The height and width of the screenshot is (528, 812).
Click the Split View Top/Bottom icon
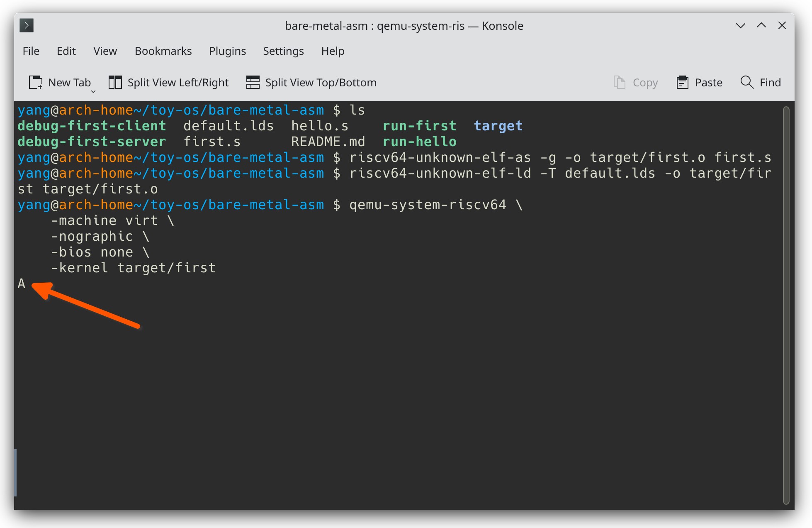pyautogui.click(x=253, y=82)
